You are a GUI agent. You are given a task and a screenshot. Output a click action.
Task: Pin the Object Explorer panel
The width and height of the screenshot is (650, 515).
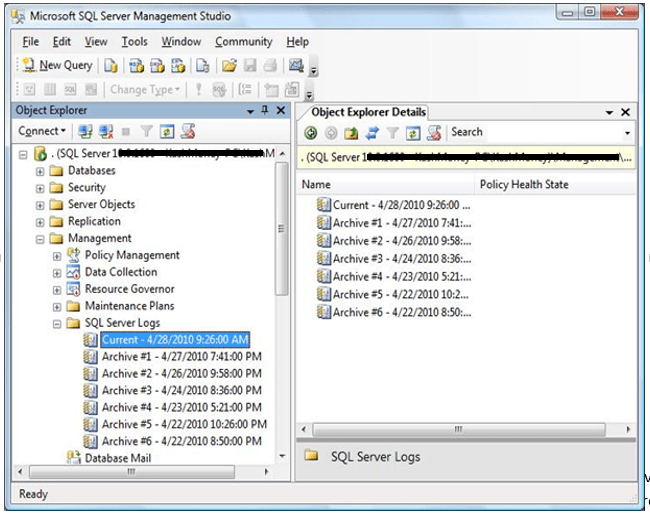(265, 110)
